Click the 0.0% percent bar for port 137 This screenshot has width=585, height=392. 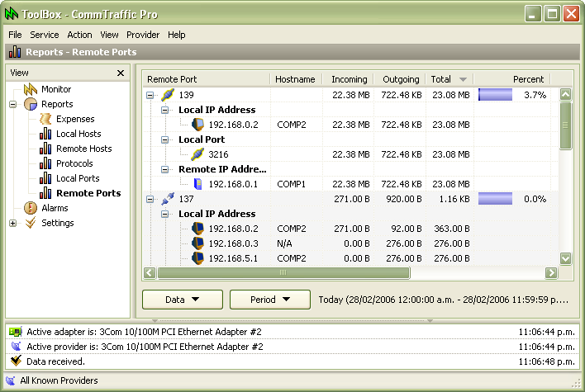click(495, 199)
